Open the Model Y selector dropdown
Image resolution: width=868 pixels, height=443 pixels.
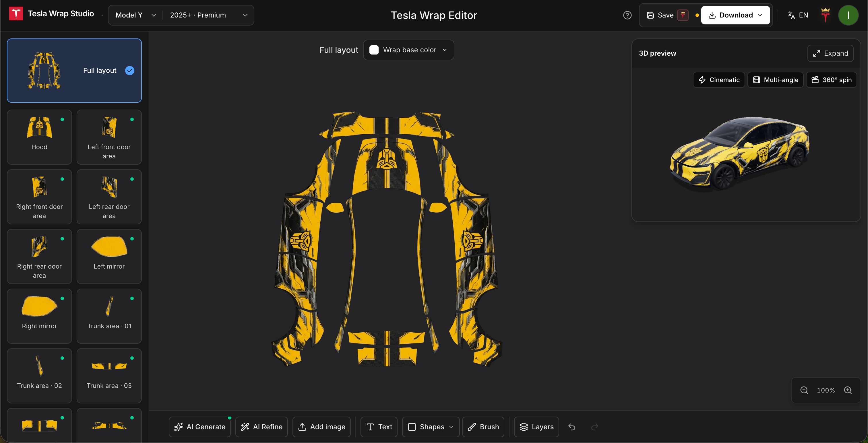click(135, 15)
